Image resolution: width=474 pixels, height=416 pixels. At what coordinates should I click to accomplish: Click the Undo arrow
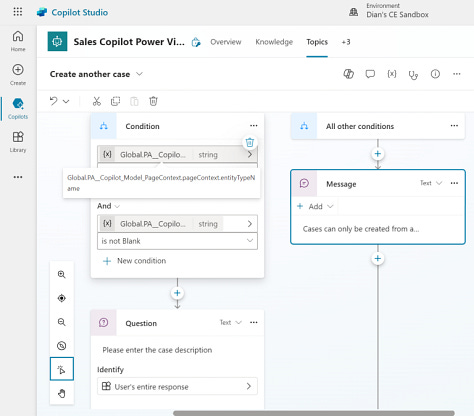[53, 101]
